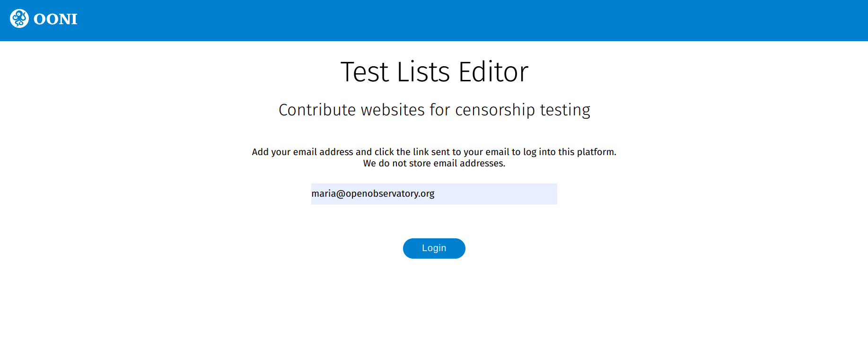868x357 pixels.
Task: Click the word "testing" in the subtitle
Action: click(x=565, y=110)
